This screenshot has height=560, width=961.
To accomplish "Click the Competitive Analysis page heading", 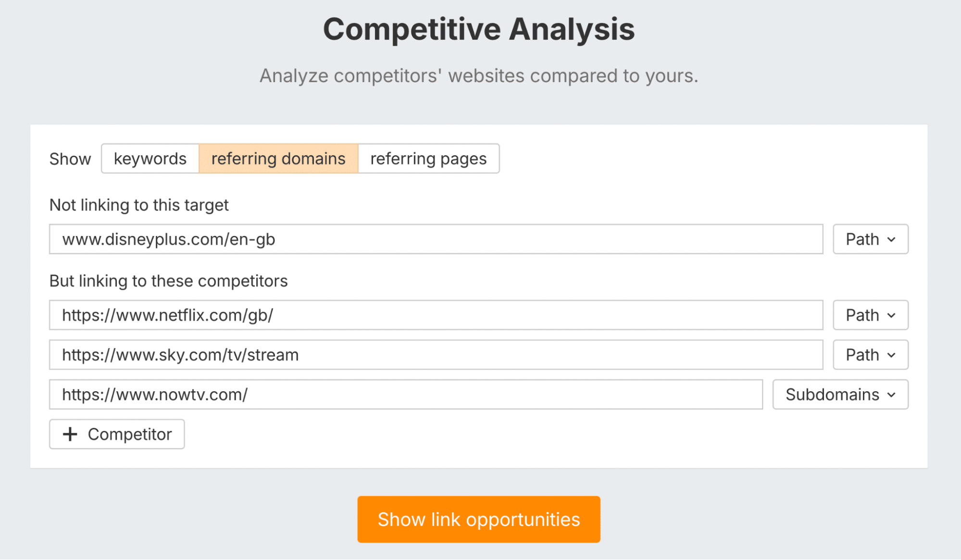I will [x=480, y=30].
